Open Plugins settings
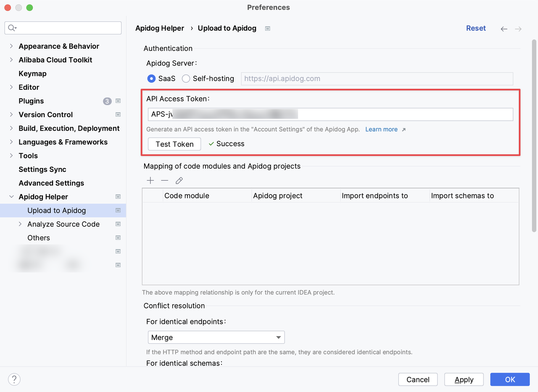 pos(31,101)
